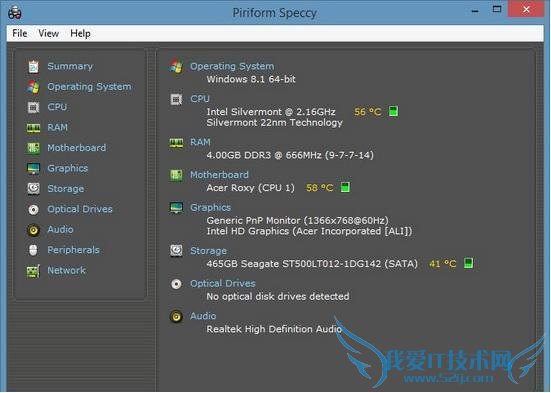Click the Audio speaker icon in summary pane
The width and height of the screenshot is (551, 393).
pos(176,316)
